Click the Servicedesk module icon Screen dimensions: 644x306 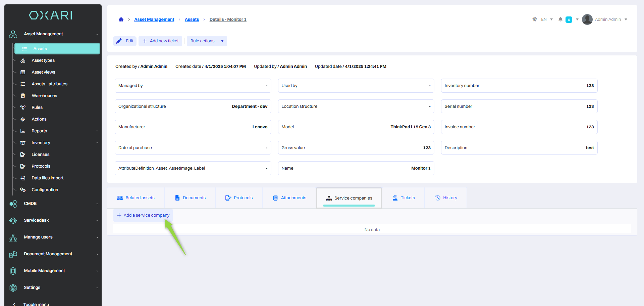pyautogui.click(x=13, y=221)
